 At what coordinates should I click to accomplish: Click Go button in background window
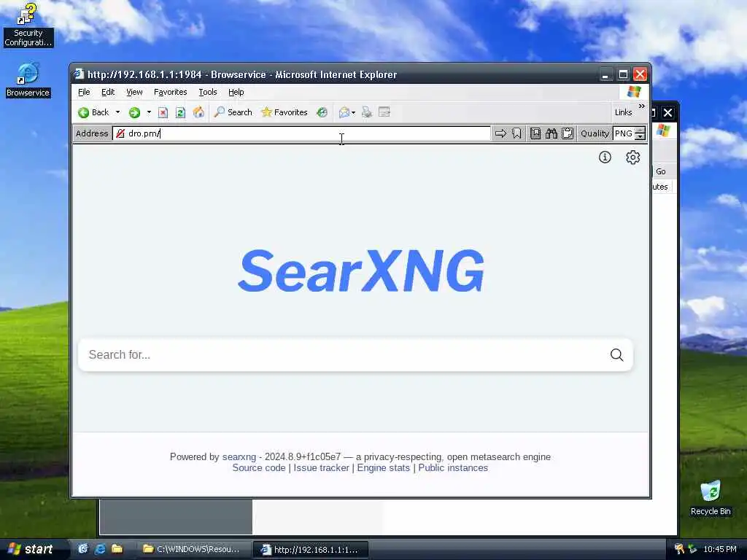tap(660, 171)
